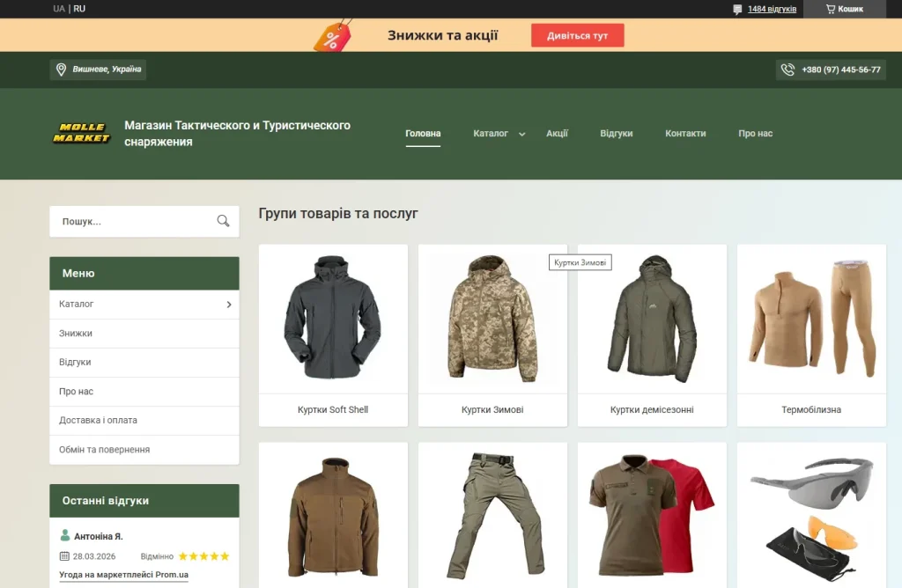902x588 pixels.
Task: Open Акції in top navigation
Action: click(557, 133)
